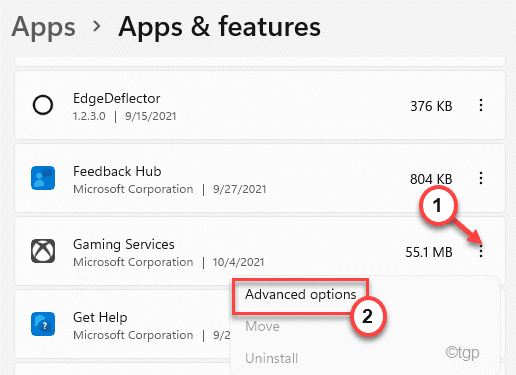Click the breadcrumb chevron separator
Screen dimensions: 516x375
(97, 26)
